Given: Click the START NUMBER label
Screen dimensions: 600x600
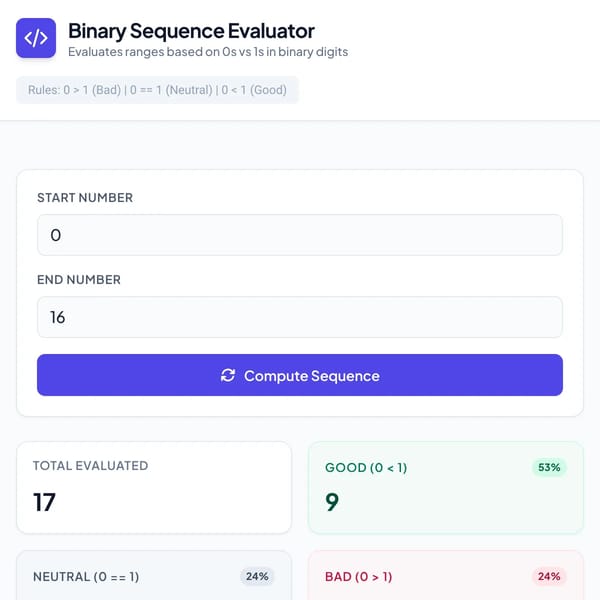Looking at the screenshot, I should click(85, 198).
